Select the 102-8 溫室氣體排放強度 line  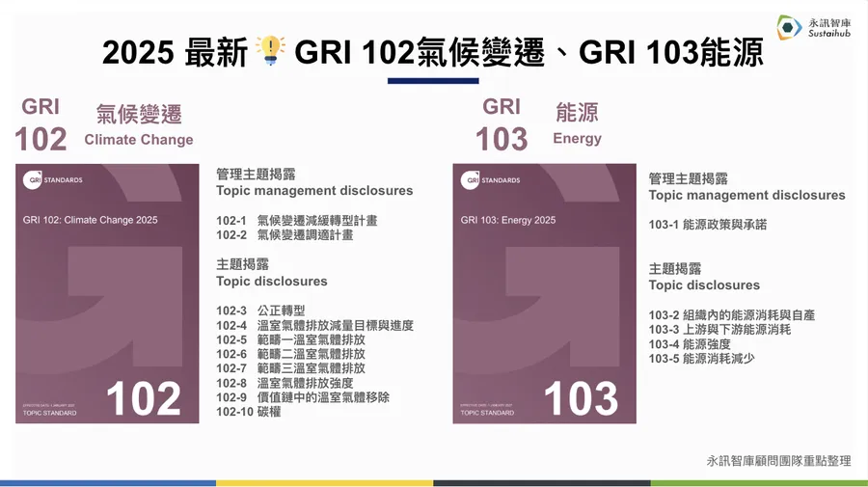[x=285, y=383]
